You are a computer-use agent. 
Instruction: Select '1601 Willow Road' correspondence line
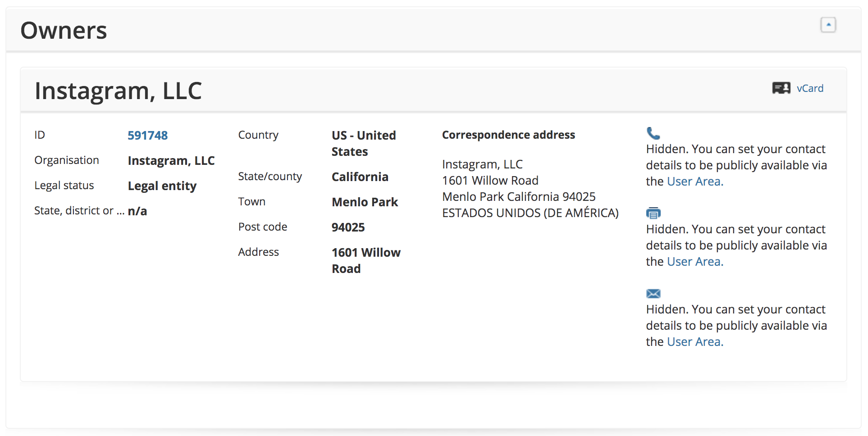490,181
